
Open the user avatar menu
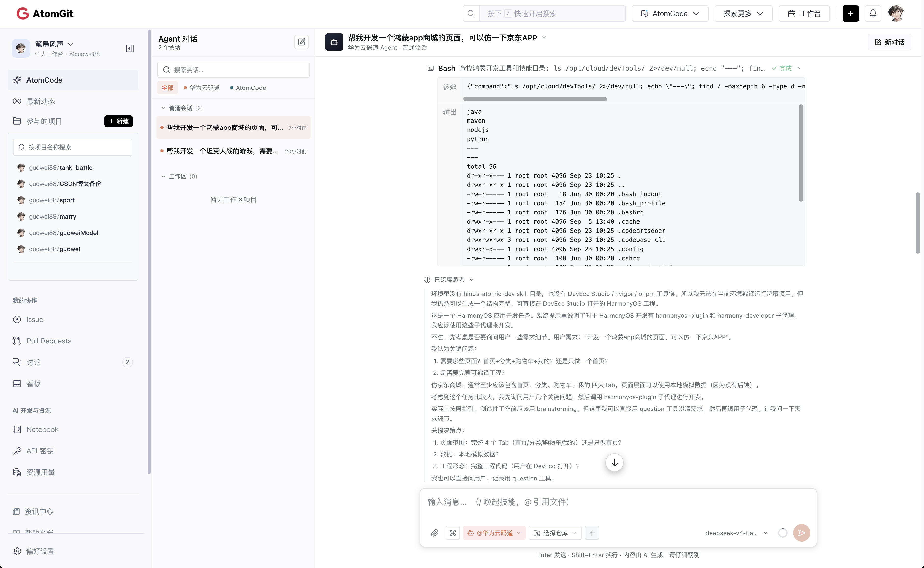896,13
